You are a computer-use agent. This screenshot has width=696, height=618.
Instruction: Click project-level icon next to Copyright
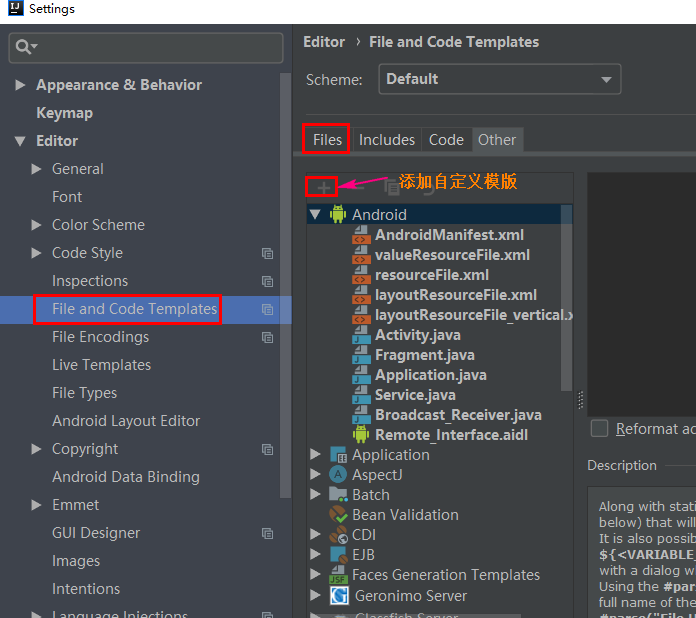(x=267, y=449)
